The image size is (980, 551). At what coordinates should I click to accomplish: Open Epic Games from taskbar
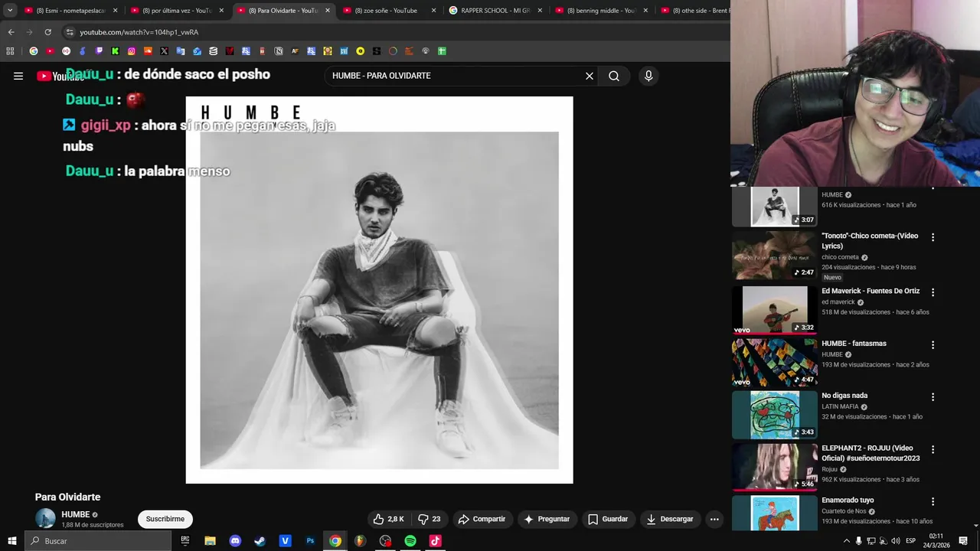point(185,541)
